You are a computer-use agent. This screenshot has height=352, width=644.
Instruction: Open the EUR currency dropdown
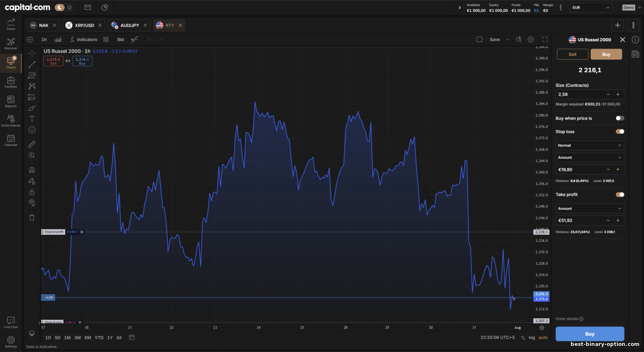click(x=591, y=8)
